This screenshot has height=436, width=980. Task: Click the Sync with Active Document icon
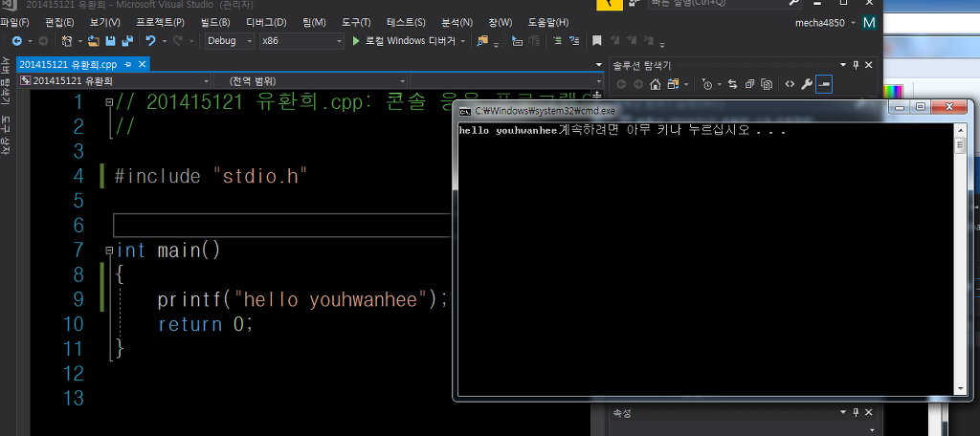732,84
